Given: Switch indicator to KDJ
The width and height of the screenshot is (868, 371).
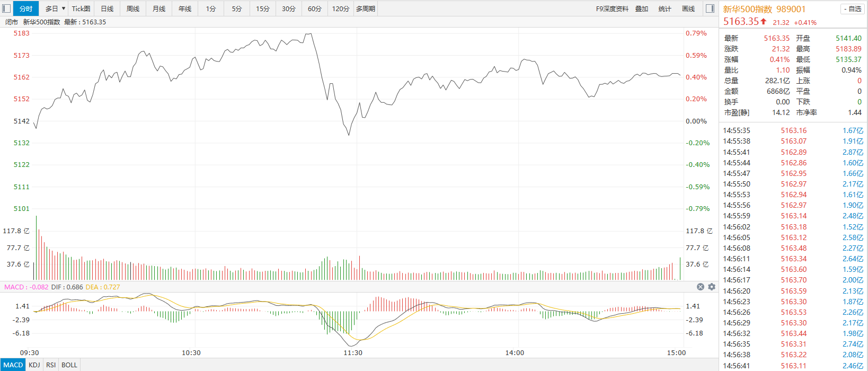Looking at the screenshot, I should coord(34,365).
